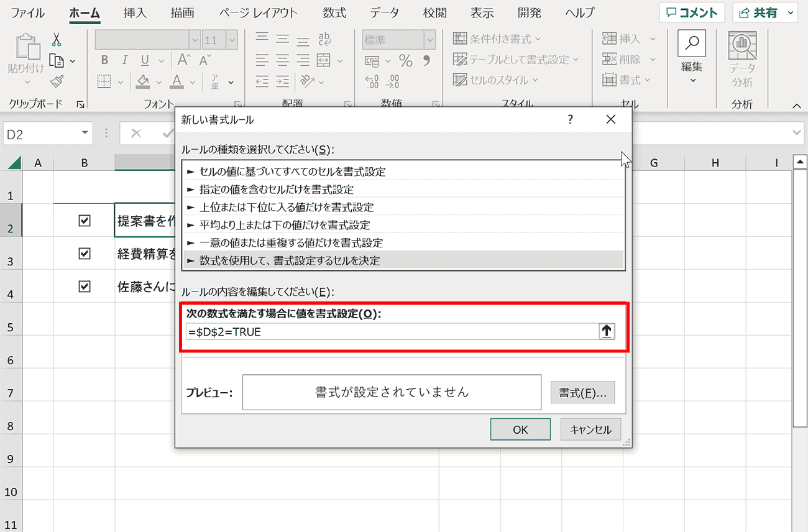Image resolution: width=808 pixels, height=532 pixels.
Task: Toggle Bold formatting
Action: click(x=104, y=60)
